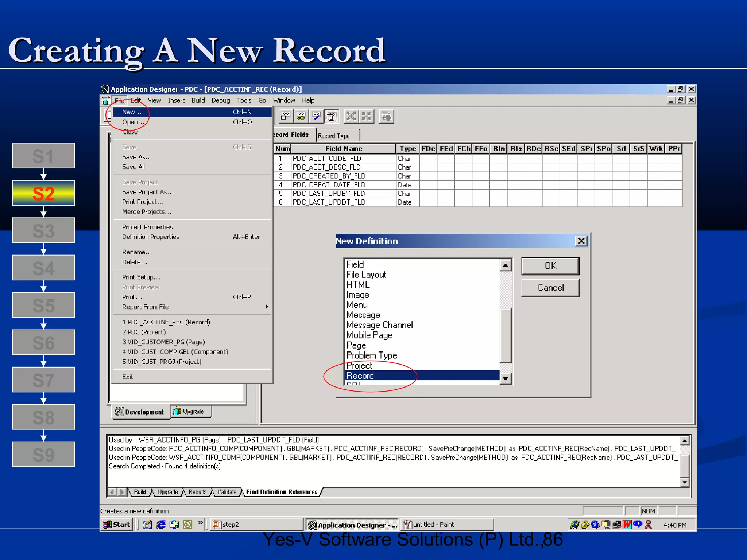
Task: Click the definition list scroll down arrow
Action: click(x=505, y=379)
